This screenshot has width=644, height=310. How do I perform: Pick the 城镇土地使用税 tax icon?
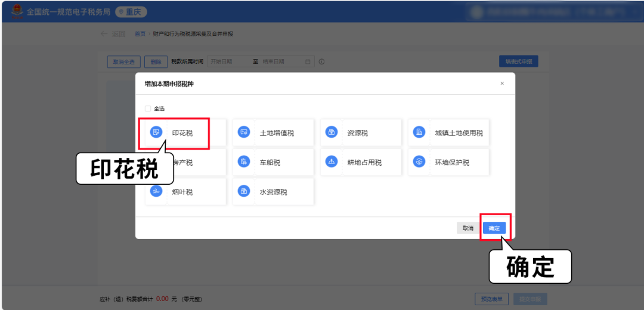[419, 132]
